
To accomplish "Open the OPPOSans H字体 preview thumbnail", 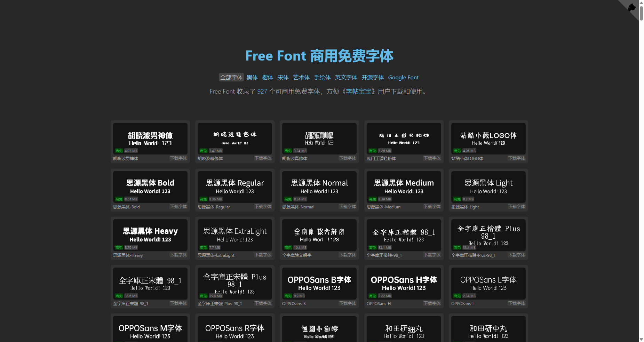I will (x=404, y=284).
